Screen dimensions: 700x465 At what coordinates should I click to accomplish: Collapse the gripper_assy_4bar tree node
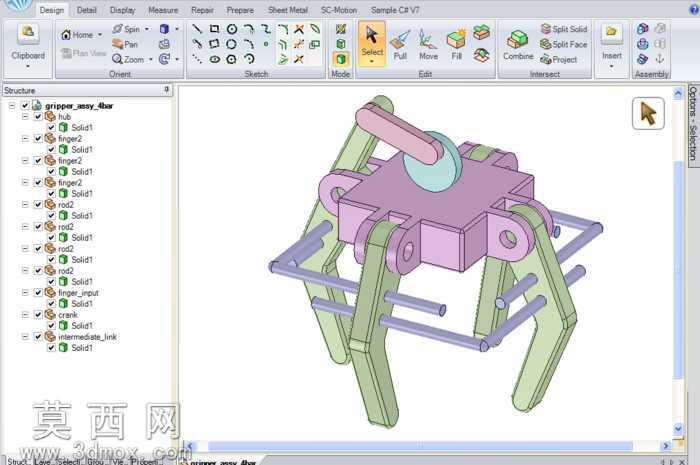[12, 106]
